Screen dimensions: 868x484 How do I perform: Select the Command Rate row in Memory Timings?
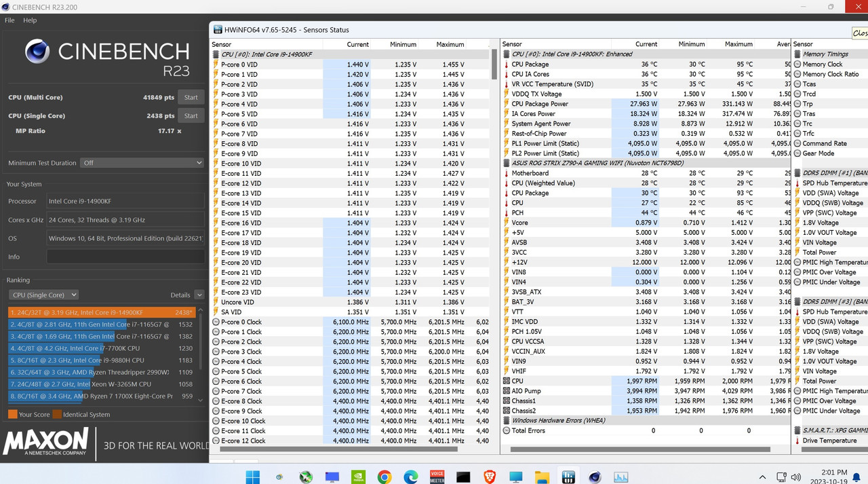830,143
